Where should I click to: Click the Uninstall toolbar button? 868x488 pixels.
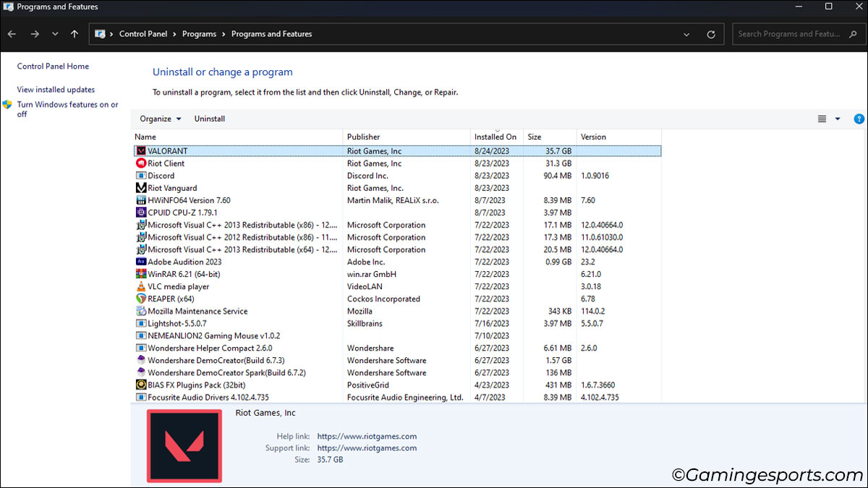(210, 119)
